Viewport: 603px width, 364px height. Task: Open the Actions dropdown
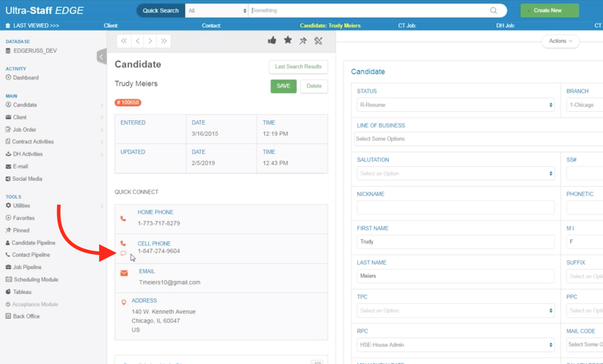[560, 41]
